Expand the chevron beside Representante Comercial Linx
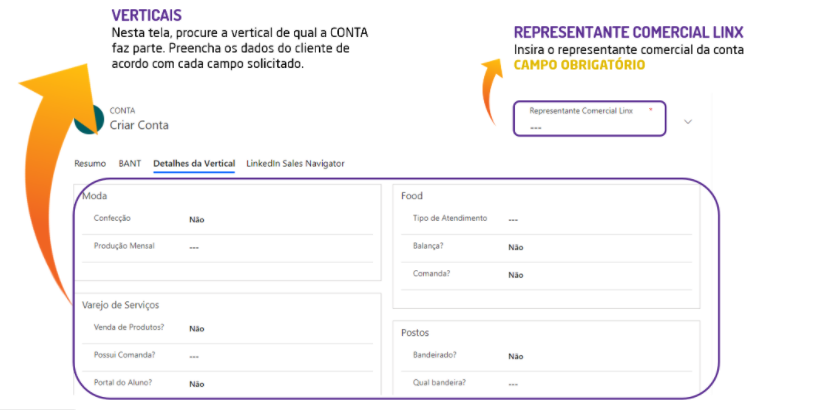The height and width of the screenshot is (410, 818). (x=688, y=121)
